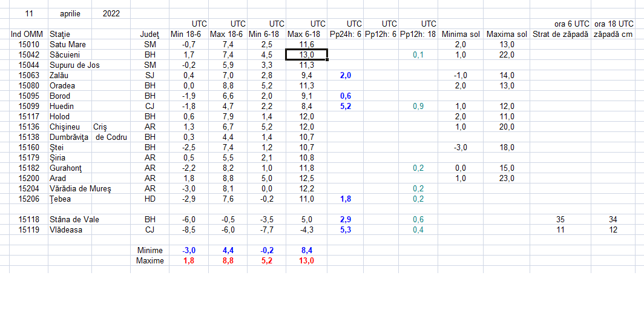The height and width of the screenshot is (327, 644).
Task: Click index 15063 for Zalău
Action: (x=29, y=75)
